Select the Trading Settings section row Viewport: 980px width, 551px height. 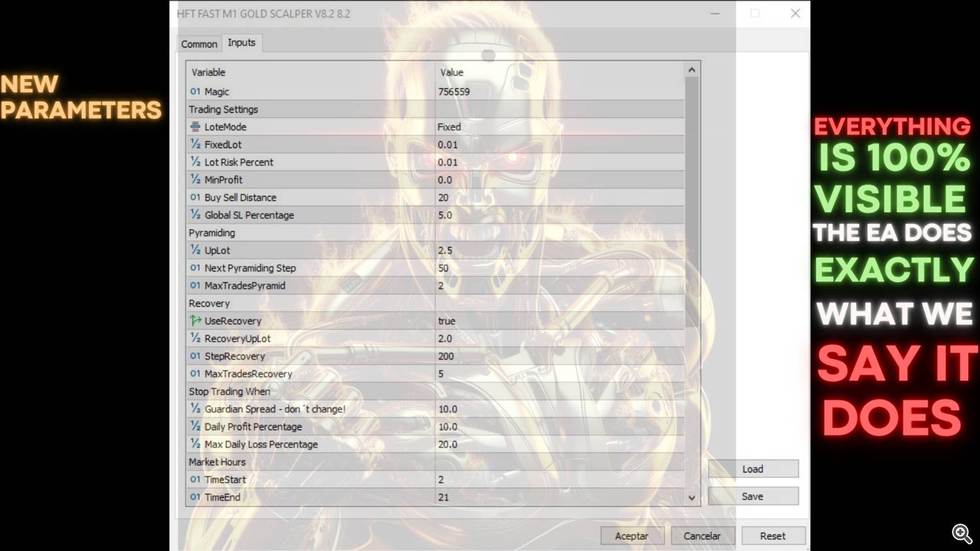click(436, 109)
